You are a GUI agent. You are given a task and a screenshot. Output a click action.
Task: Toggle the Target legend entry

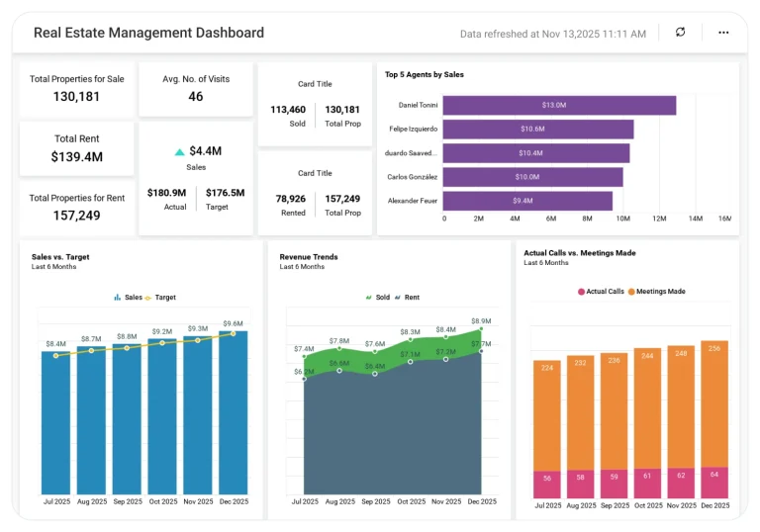pos(160,297)
